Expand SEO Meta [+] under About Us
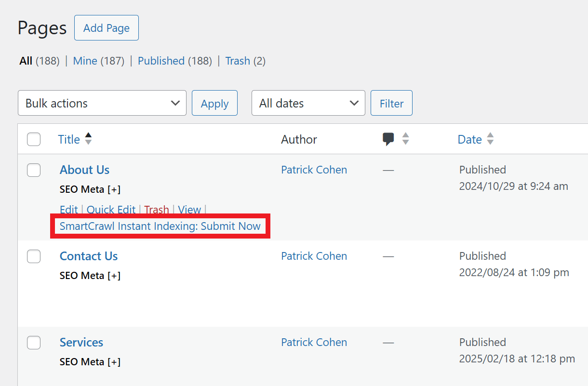This screenshot has width=588, height=386. pyautogui.click(x=90, y=189)
